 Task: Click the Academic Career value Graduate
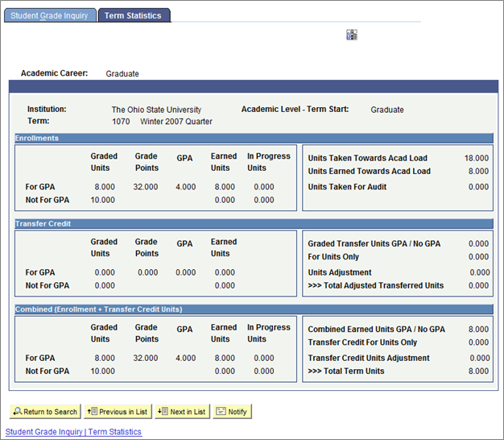click(122, 73)
